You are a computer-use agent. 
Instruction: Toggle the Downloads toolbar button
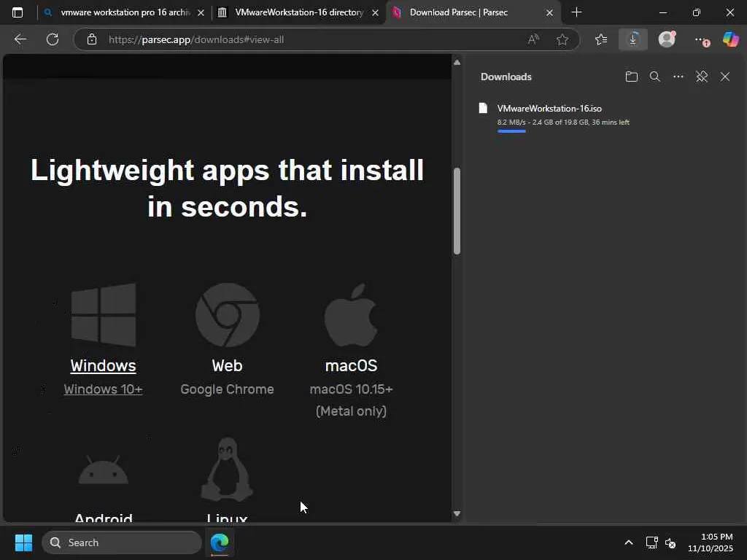tap(632, 39)
